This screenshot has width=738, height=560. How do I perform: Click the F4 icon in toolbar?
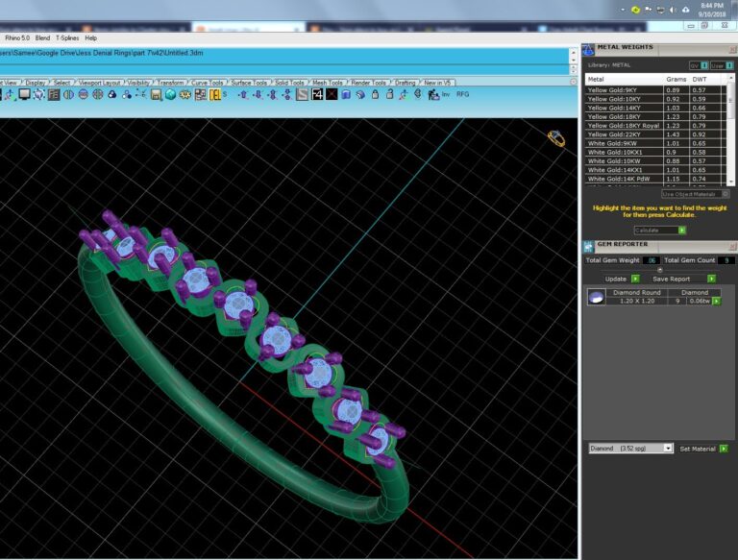click(317, 94)
